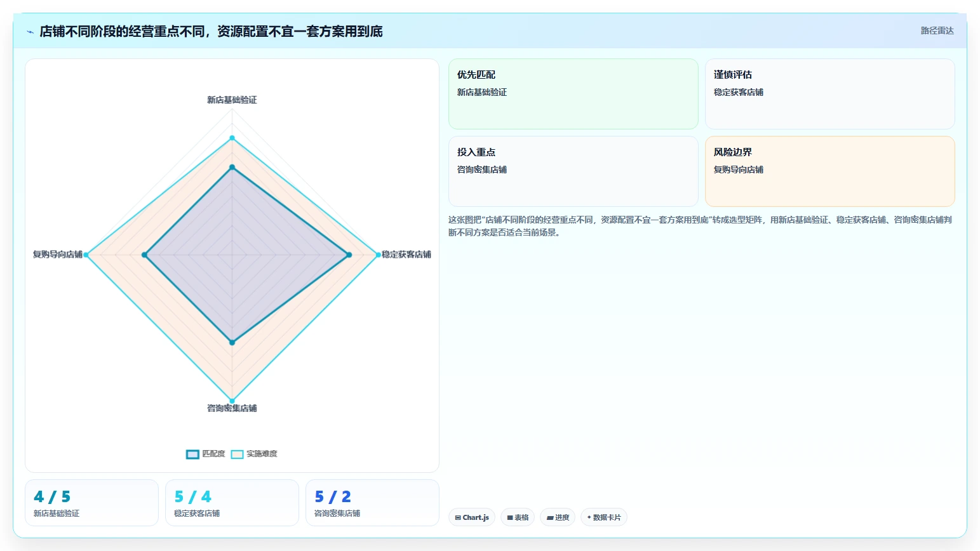This screenshot has width=980, height=551.
Task: Click the 实施难度 legend color box
Action: [237, 454]
